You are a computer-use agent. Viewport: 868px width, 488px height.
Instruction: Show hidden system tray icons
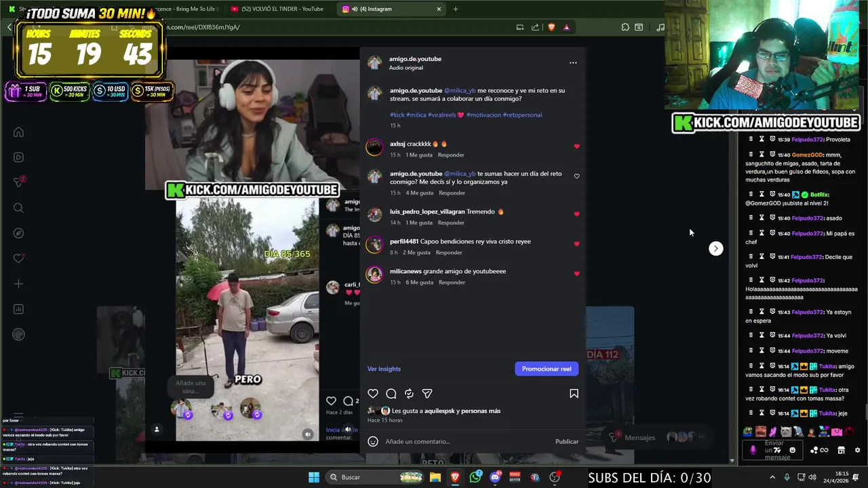772,477
